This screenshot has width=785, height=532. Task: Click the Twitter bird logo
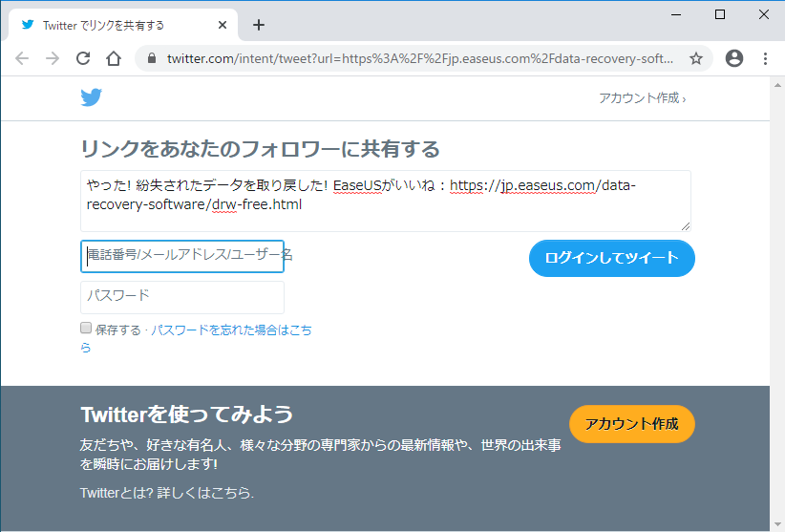(91, 96)
